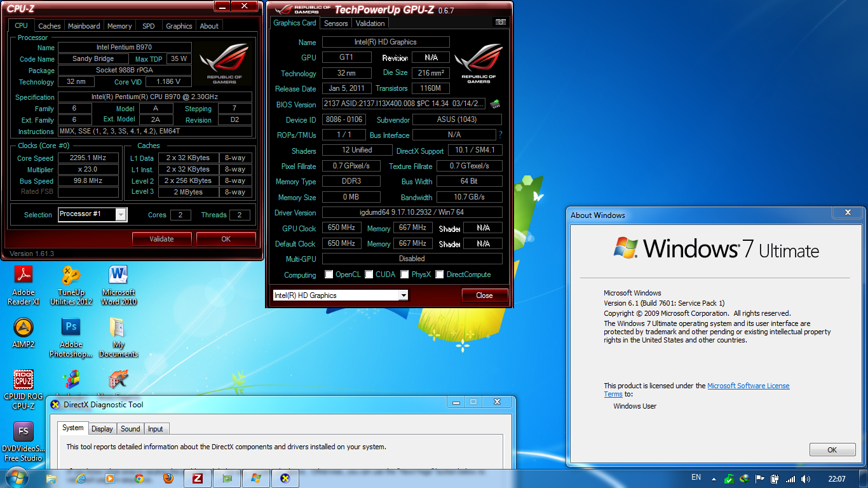868x488 pixels.
Task: Launch TuneUp Utilities 2012 shortcut
Action: tap(71, 275)
